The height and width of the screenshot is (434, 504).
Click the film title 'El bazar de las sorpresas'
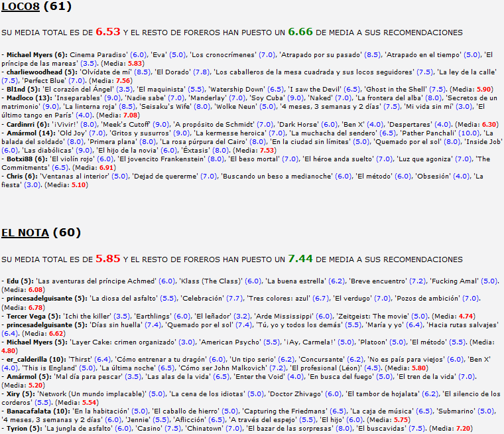tap(289, 429)
